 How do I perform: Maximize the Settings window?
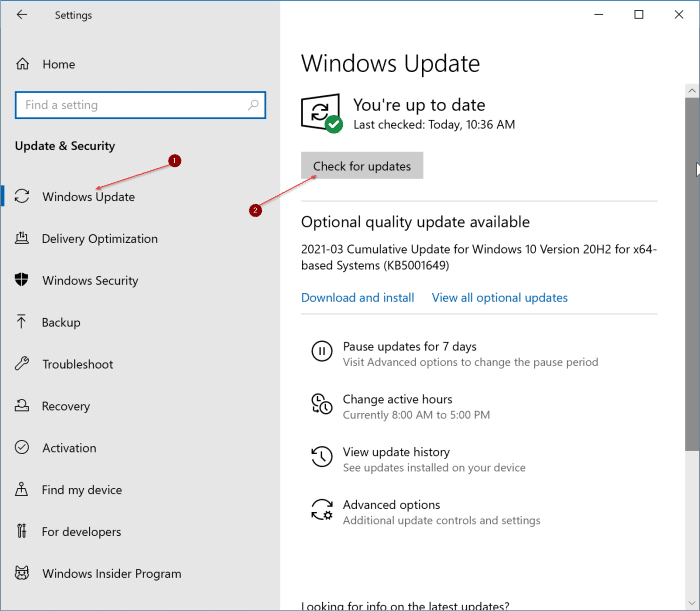click(x=639, y=15)
